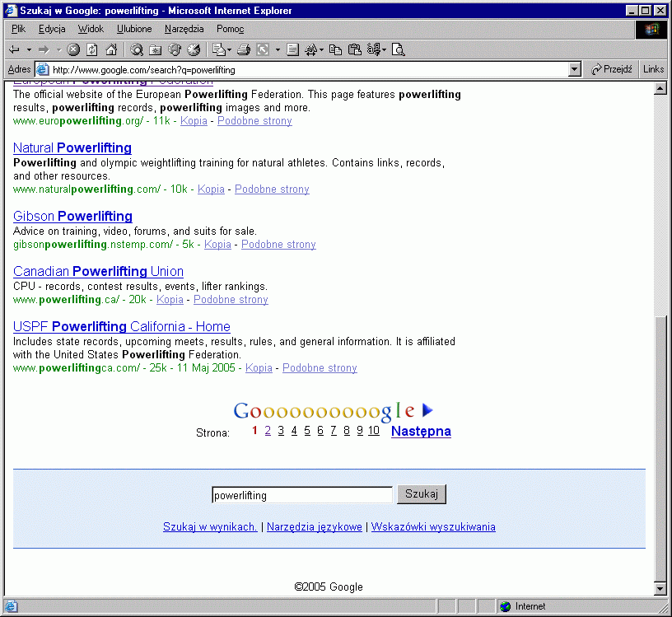The image size is (672, 617).
Task: Click the page icon in the address bar
Action: click(x=43, y=69)
